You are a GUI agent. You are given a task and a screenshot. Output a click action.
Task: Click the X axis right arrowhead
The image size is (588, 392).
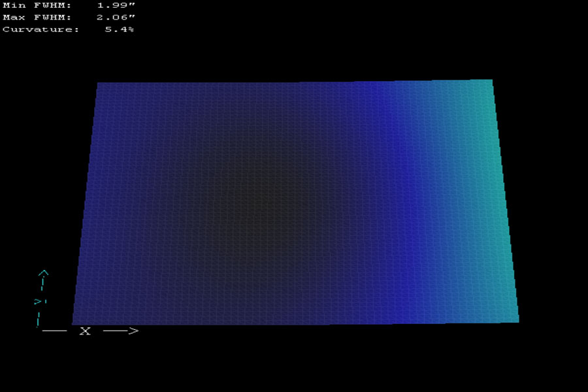133,331
